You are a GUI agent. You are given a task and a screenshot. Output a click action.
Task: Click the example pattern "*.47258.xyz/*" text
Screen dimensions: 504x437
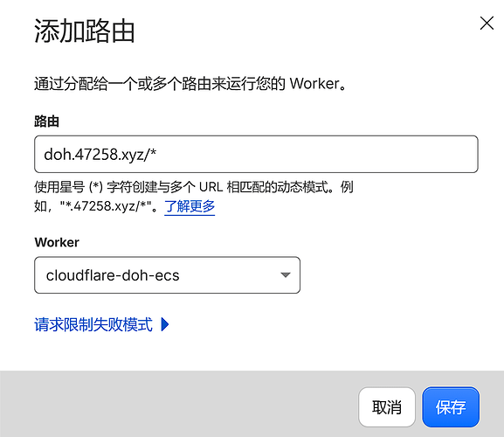[x=106, y=206]
